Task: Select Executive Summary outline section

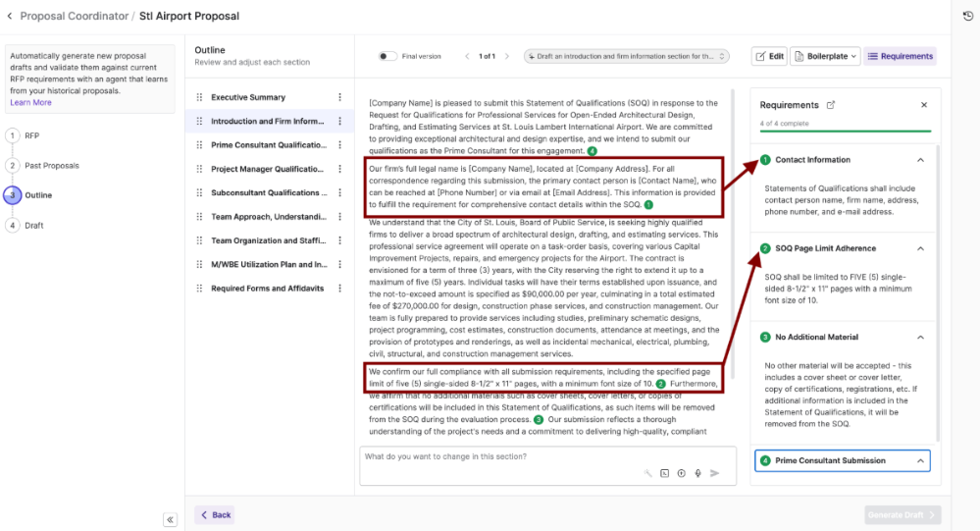Action: [x=248, y=97]
